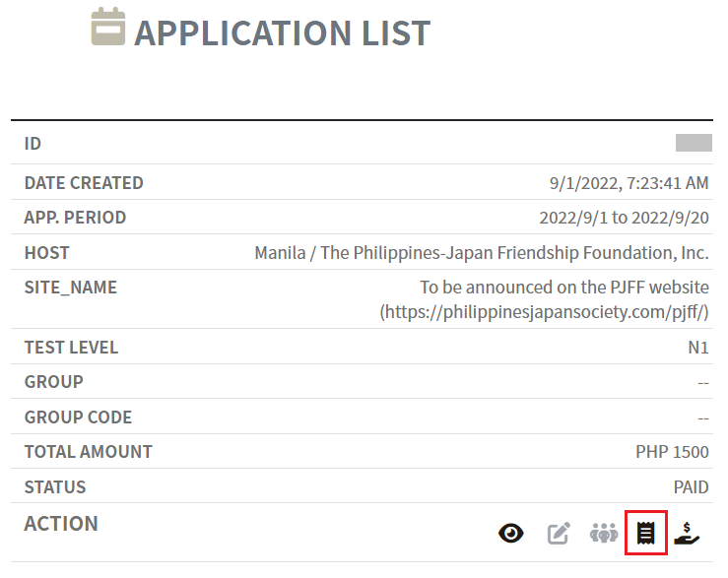Viewport: 728px width, 578px height.
Task: Click the hand-with-dollar payment icon
Action: (x=687, y=534)
